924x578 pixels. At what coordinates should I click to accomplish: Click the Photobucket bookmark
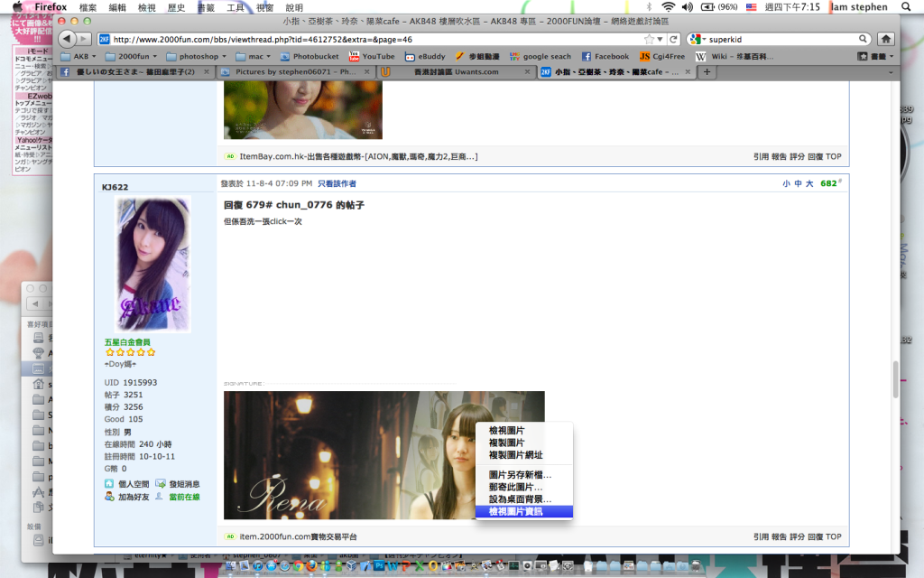tap(308, 56)
